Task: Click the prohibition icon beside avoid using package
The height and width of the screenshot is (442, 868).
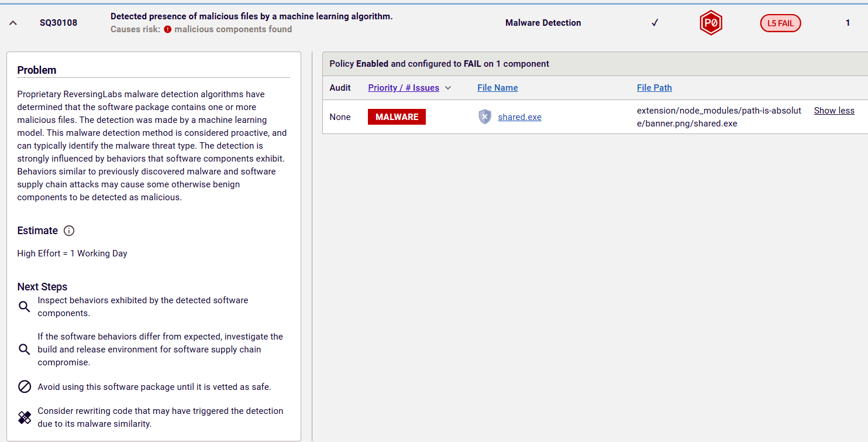Action: [x=24, y=386]
